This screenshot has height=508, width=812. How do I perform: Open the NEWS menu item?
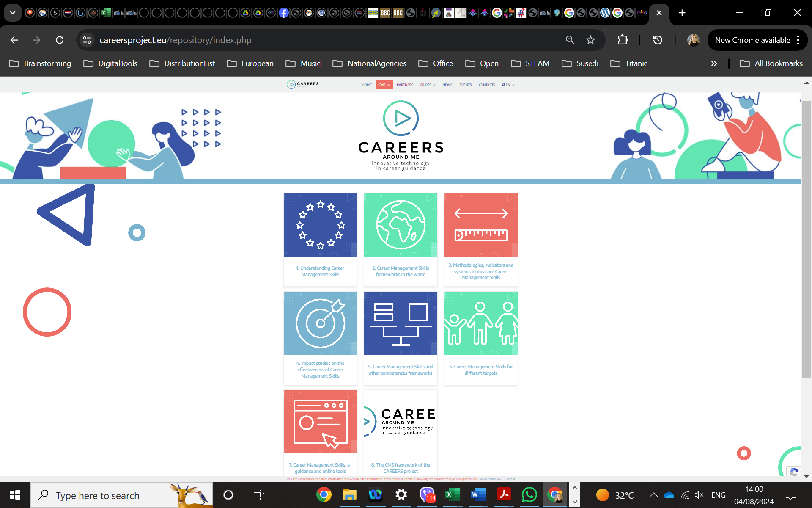447,85
